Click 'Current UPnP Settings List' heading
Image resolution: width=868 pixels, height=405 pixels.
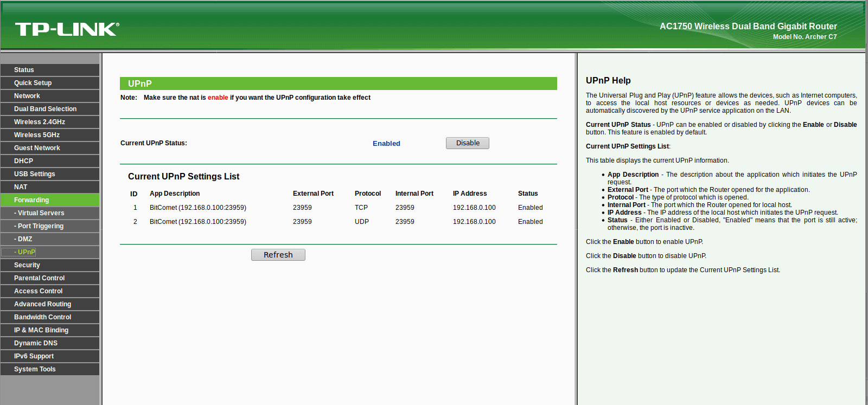coord(183,177)
